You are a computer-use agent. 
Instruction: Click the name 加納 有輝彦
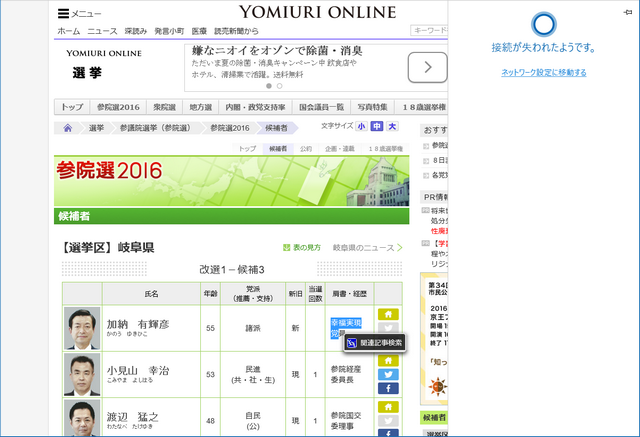[x=138, y=325]
